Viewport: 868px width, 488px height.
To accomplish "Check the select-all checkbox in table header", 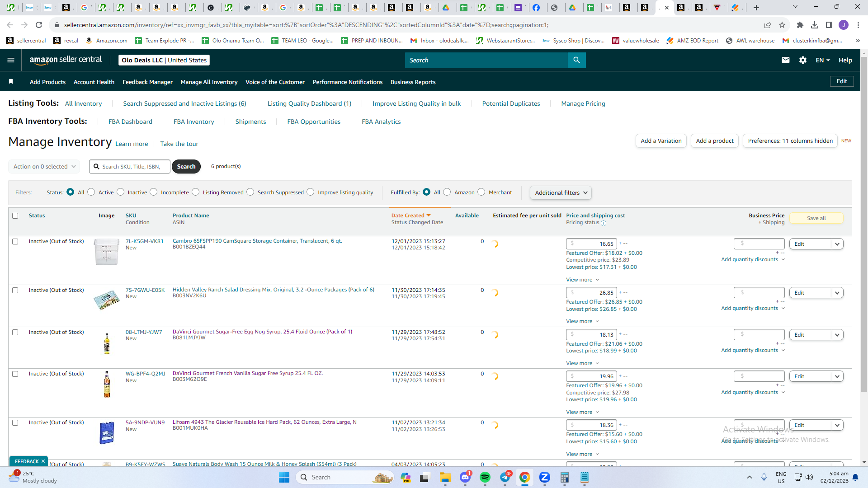I will (15, 216).
